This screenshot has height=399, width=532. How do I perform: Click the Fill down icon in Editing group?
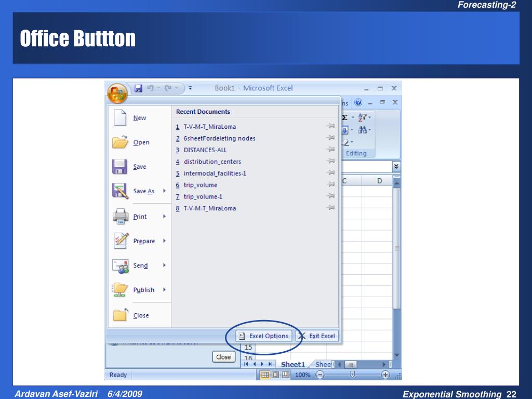(345, 130)
